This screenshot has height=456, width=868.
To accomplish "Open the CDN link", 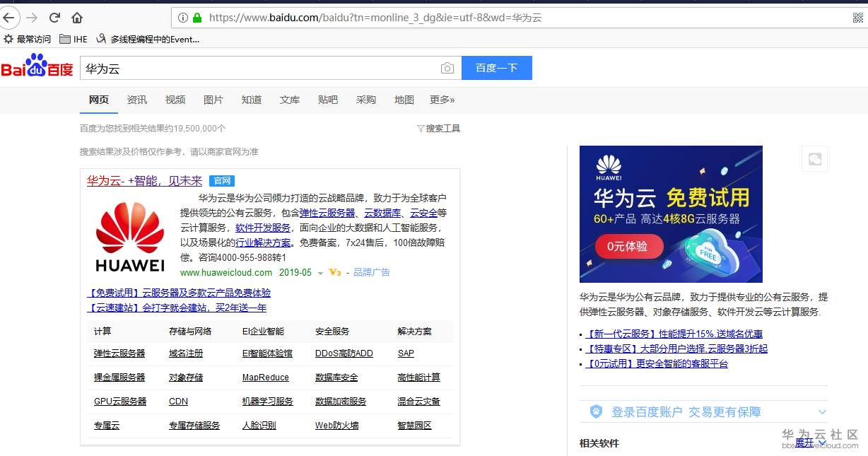I will point(178,402).
